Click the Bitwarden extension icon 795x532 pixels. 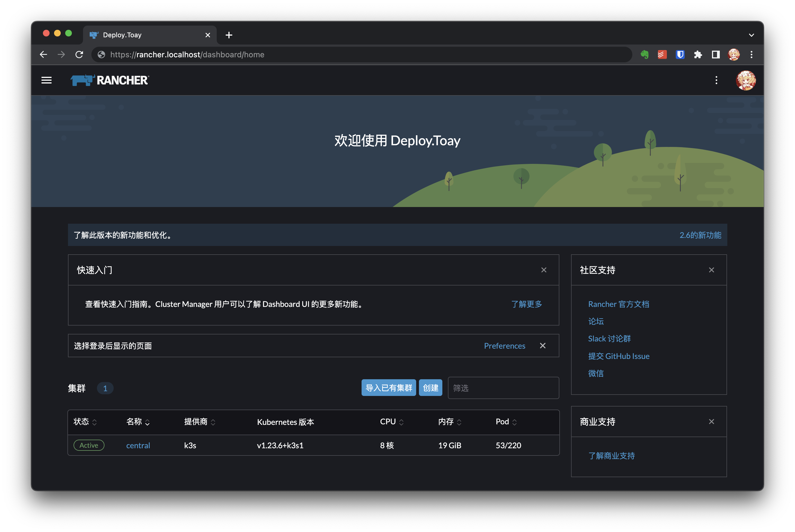click(680, 55)
